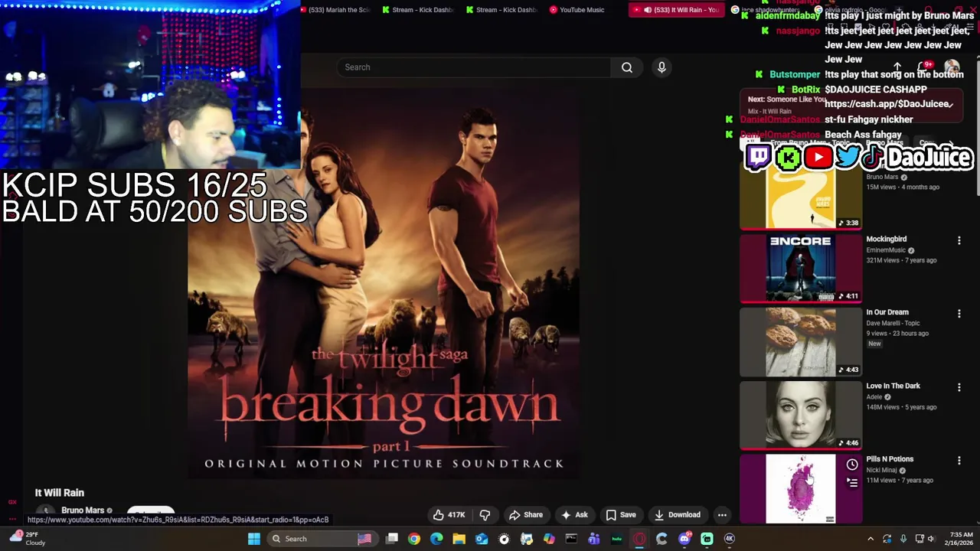Open Task View from the taskbar
The height and width of the screenshot is (551, 980).
coord(391,539)
